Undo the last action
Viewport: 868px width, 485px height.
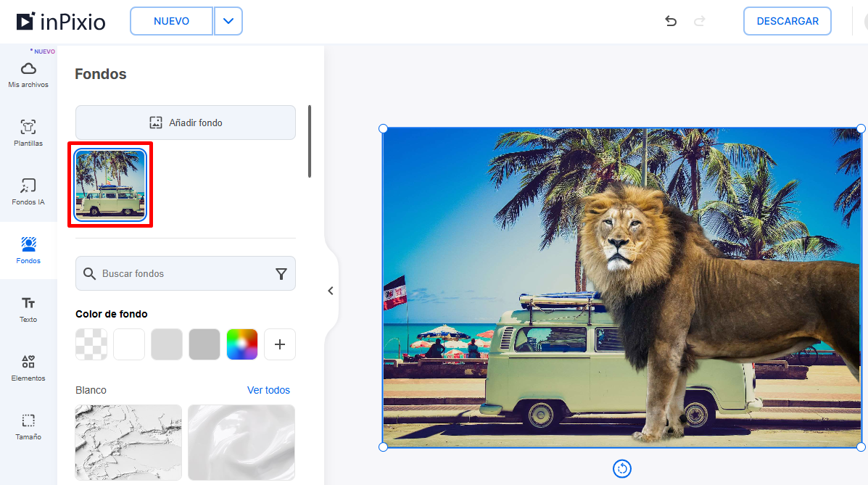pos(671,21)
